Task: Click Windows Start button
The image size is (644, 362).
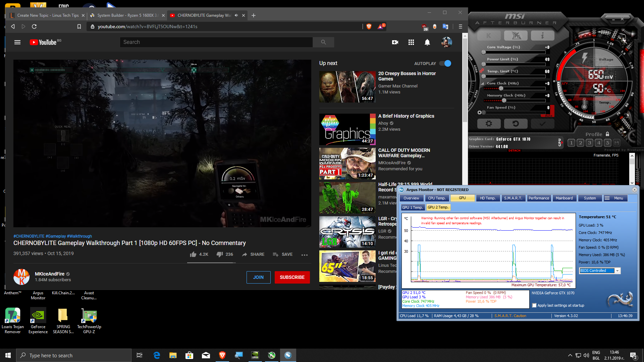Action: [x=8, y=355]
